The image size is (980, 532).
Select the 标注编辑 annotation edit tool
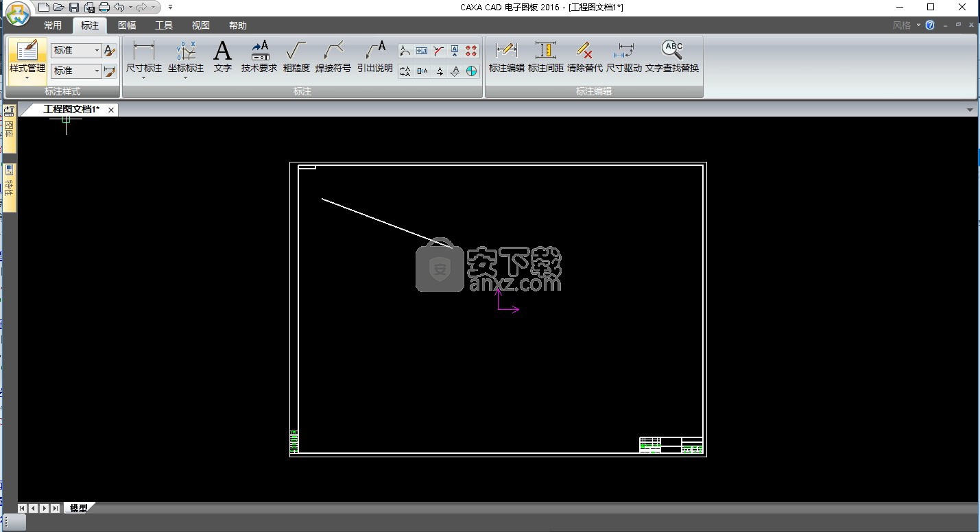(507, 56)
